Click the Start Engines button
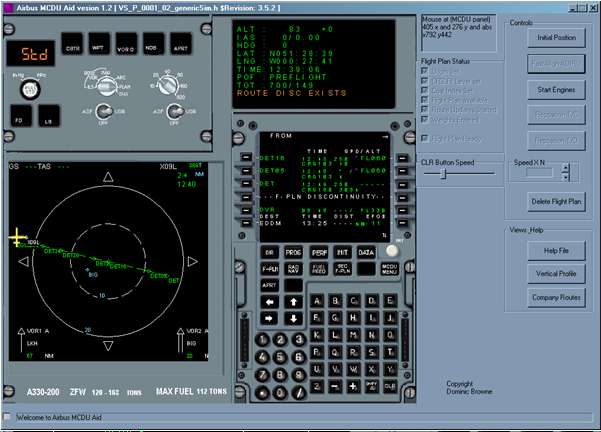The image size is (601, 432). pyautogui.click(x=556, y=90)
